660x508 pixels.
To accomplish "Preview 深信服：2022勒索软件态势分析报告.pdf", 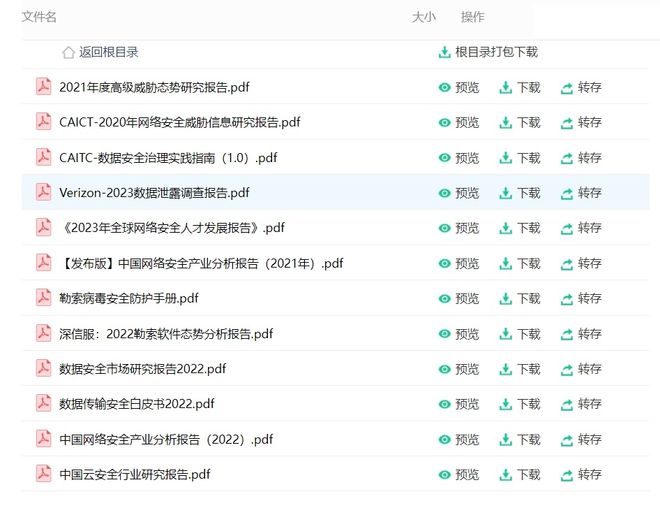I will pos(459,334).
